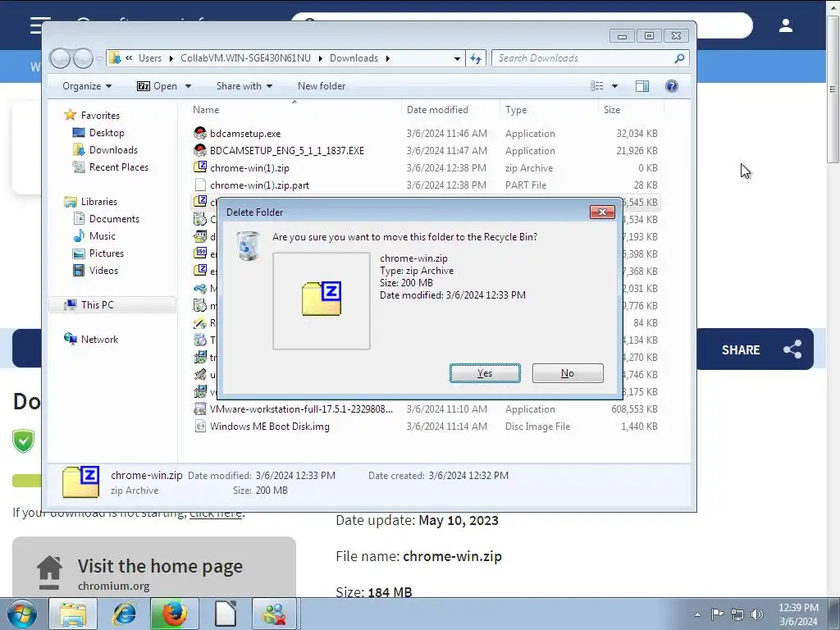Click the chrome-win.zip icon in details pane

(80, 482)
